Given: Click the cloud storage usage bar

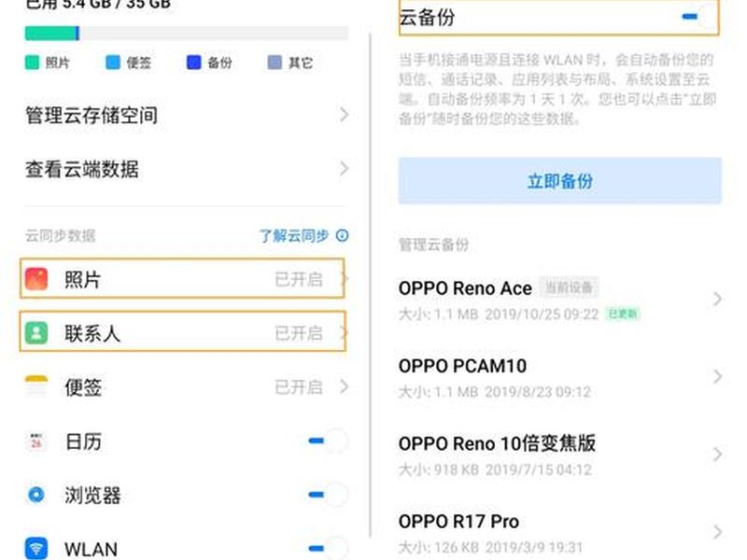Looking at the screenshot, I should [187, 34].
